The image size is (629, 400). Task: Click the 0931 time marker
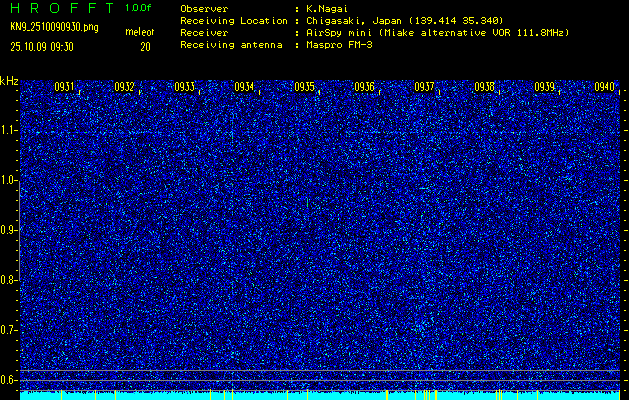64,87
